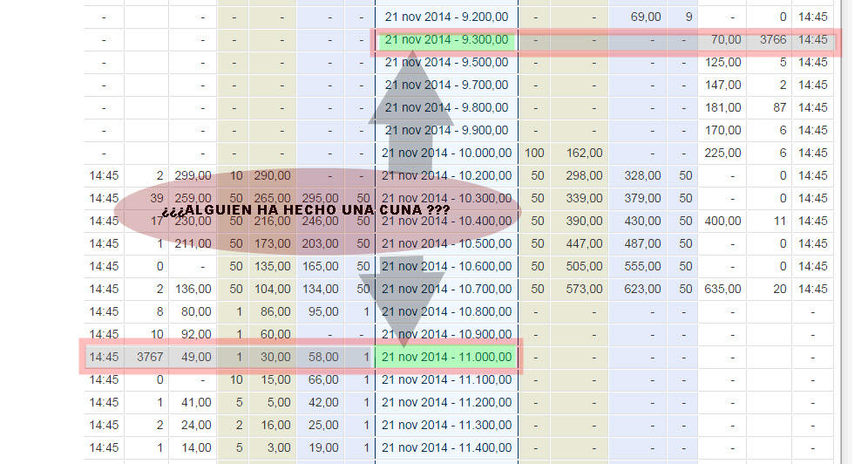Click the ALGUIEN HA HECHO UNA CUNA text
This screenshot has width=868, height=464.
[305, 213]
